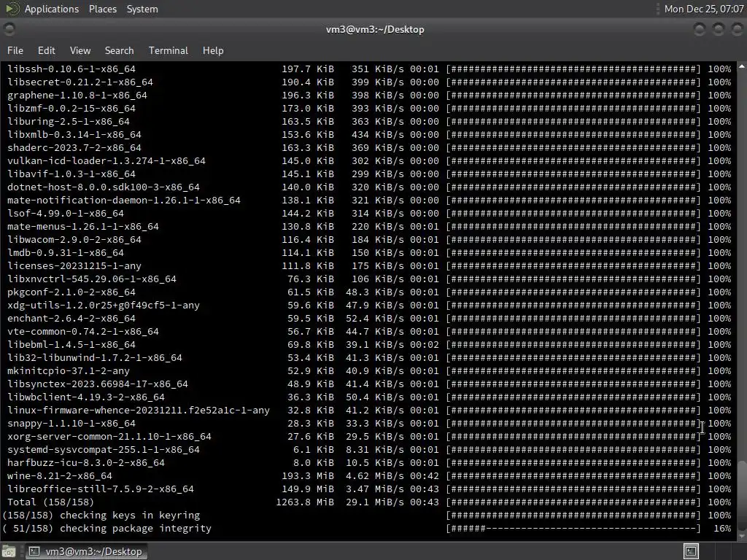The image size is (747, 560).
Task: Click lmdb-0.9.31-1-x86_64 package name
Action: coord(65,253)
